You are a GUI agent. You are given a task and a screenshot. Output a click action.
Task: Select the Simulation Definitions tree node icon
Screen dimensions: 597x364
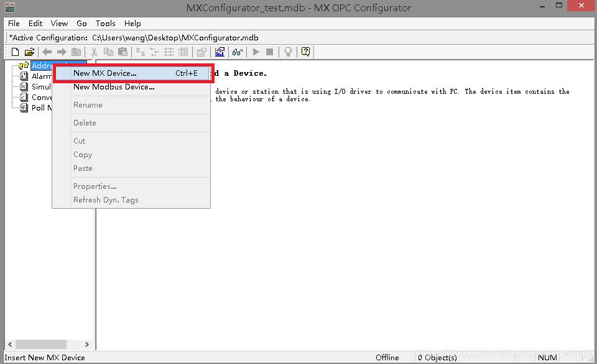(24, 87)
